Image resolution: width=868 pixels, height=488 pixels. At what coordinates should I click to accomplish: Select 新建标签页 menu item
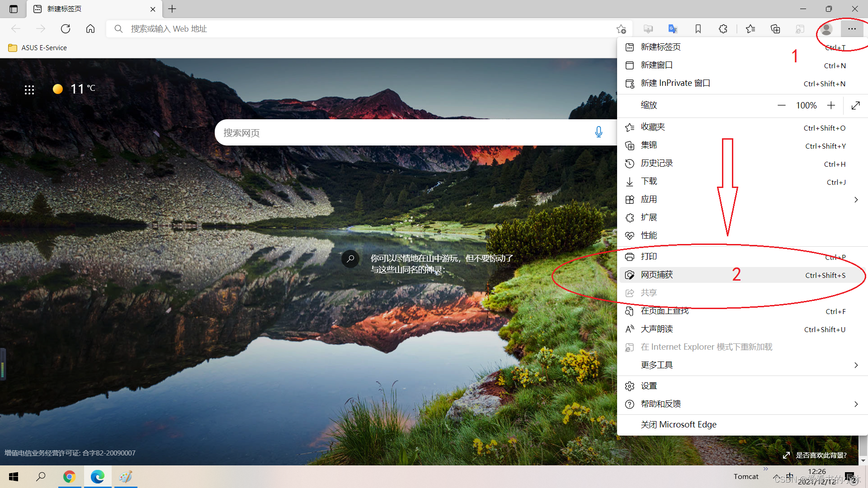click(741, 47)
